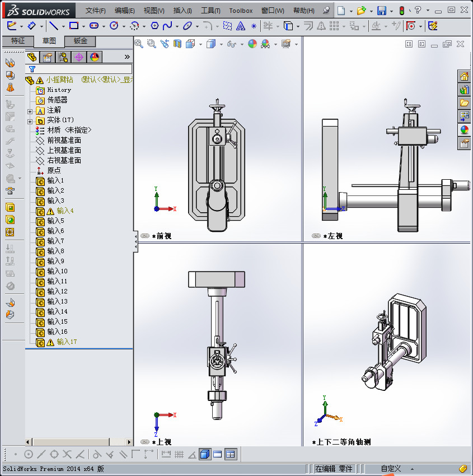Open the 视图(V) menu
Screen dimensions: 473x476
[x=154, y=11]
